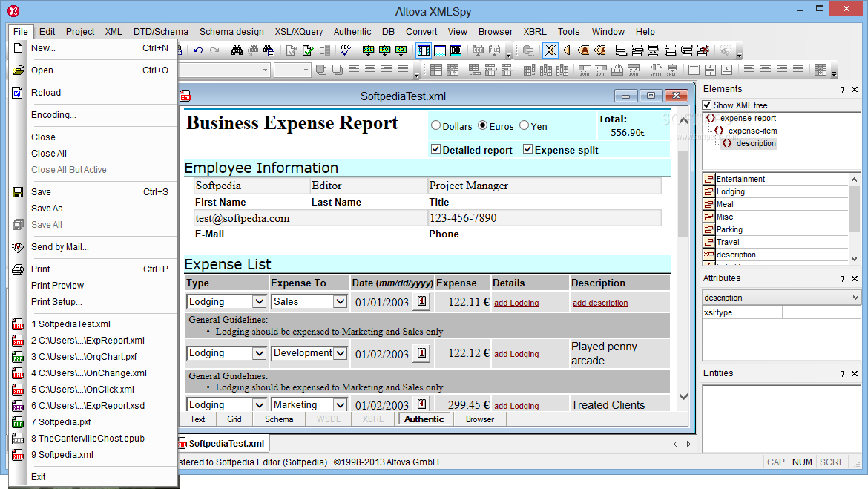
Task: Click the Open folder icon in File menu
Action: click(18, 70)
